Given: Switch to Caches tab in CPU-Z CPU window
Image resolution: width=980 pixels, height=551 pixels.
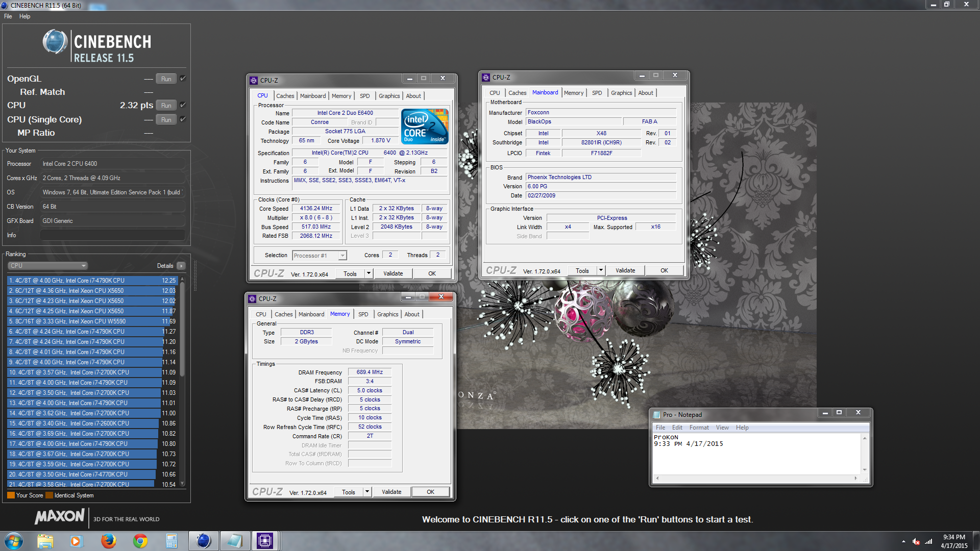Looking at the screenshot, I should [x=285, y=96].
